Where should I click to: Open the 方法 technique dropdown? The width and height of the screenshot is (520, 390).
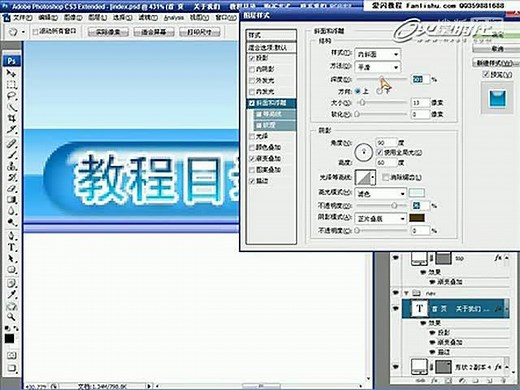377,67
